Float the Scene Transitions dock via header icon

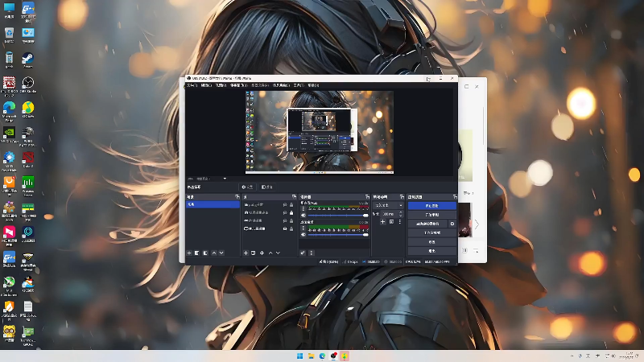pos(402,197)
